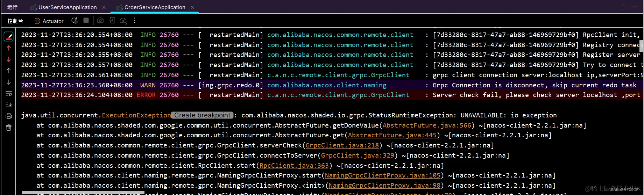Open AbstractFuture.java:566 link
The image size is (644, 195).
(x=427, y=125)
